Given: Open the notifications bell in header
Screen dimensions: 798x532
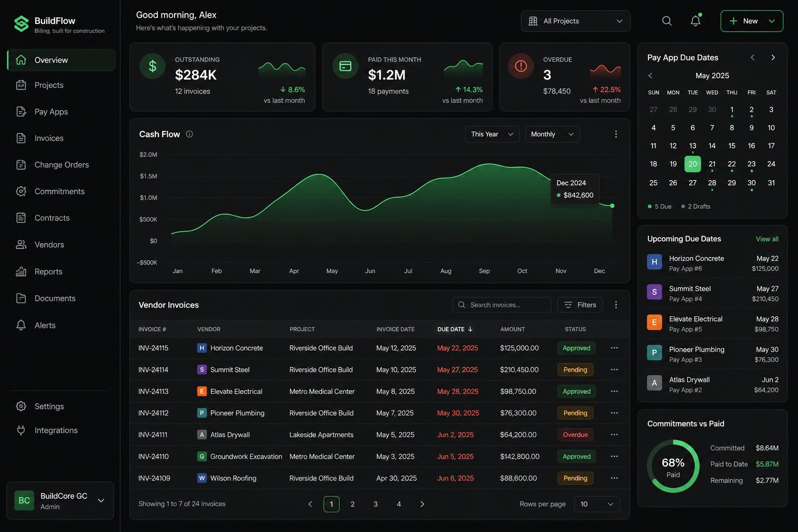Looking at the screenshot, I should 696,21.
